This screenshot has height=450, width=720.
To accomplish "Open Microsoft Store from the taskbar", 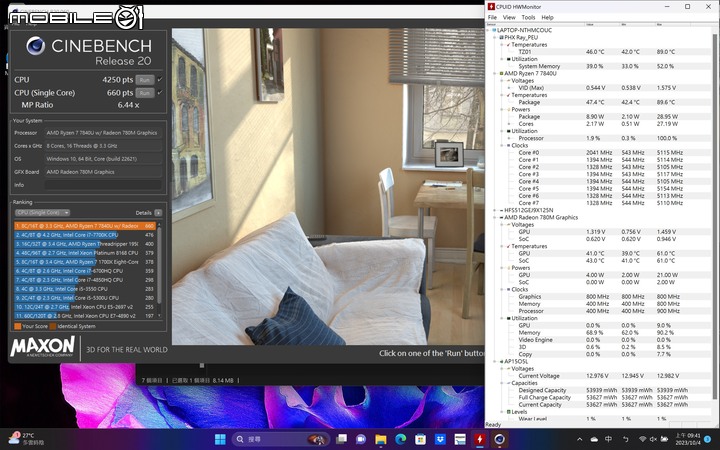I will (420, 439).
